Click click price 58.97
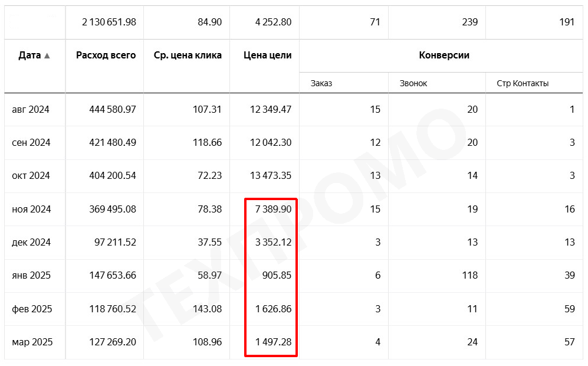The width and height of the screenshot is (588, 366). coord(209,275)
